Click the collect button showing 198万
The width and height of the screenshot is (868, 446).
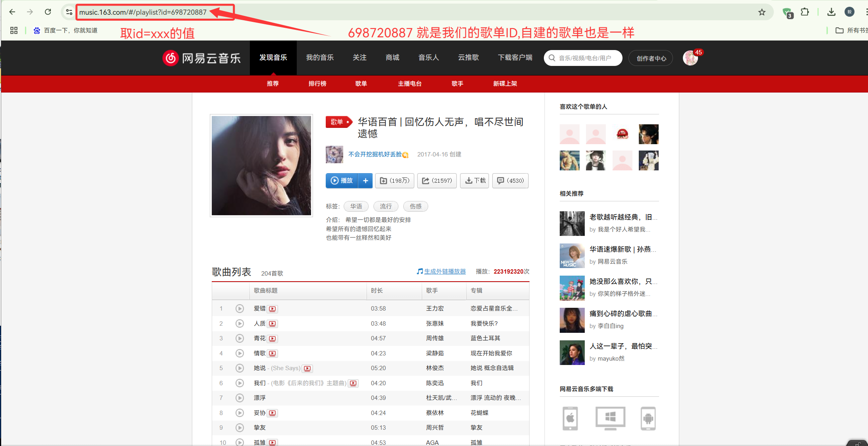pyautogui.click(x=394, y=181)
